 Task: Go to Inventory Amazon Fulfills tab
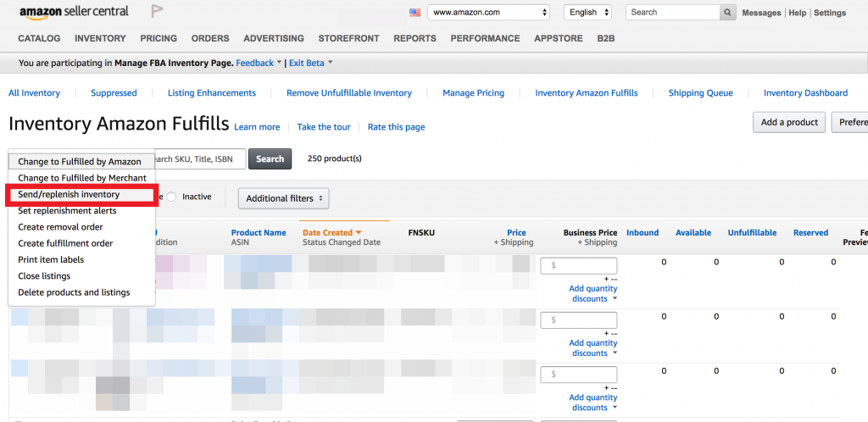[587, 93]
